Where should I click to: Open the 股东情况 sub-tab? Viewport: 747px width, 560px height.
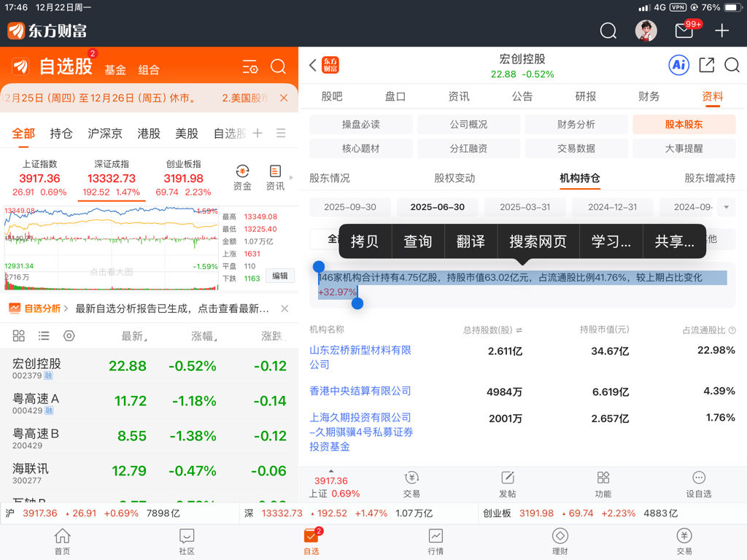click(x=329, y=178)
